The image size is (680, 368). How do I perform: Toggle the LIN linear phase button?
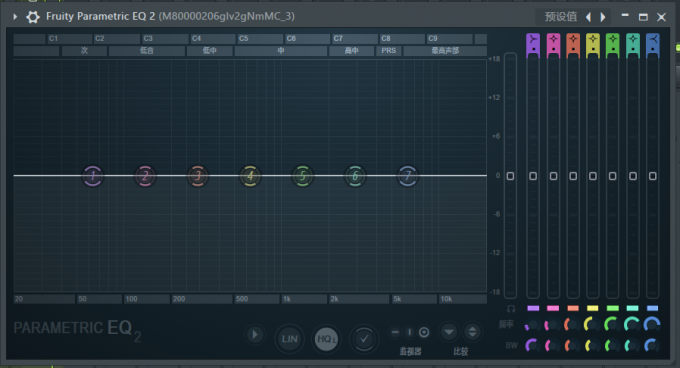[x=289, y=339]
